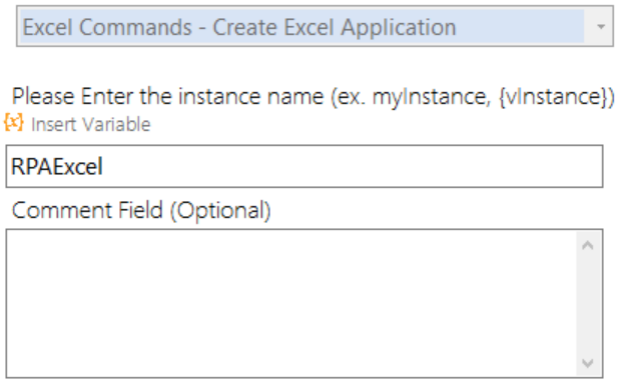Click the bottom edge area of the comment box
Viewport: 620px width, 386px height.
[291, 370]
